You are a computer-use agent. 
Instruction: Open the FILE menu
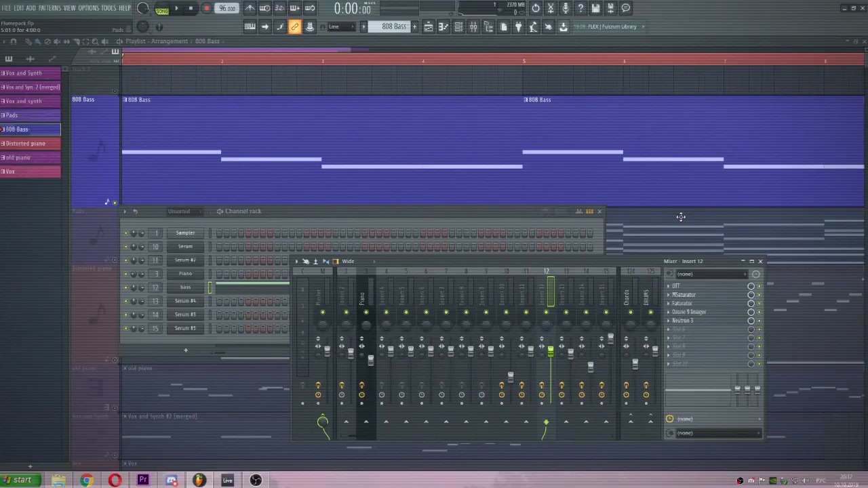coord(6,8)
